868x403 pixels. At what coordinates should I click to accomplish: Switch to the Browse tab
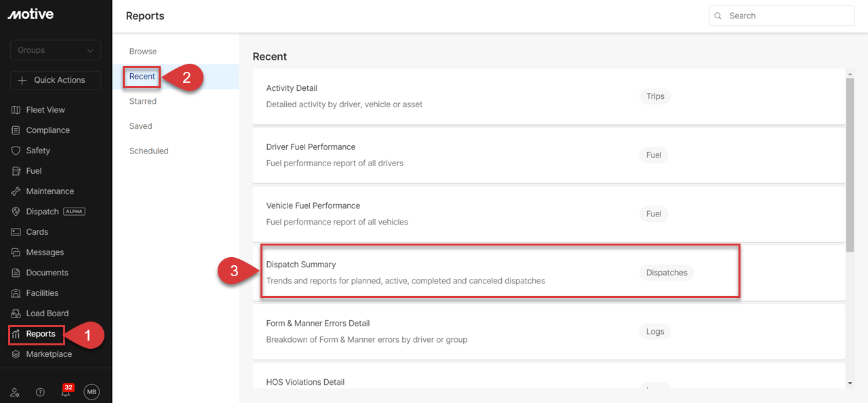tap(143, 52)
